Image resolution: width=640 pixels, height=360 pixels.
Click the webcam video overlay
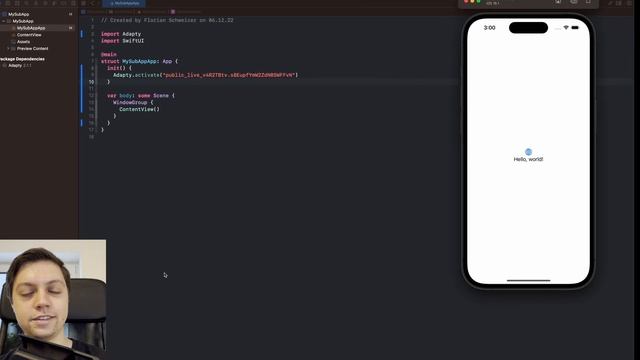pyautogui.click(x=53, y=300)
